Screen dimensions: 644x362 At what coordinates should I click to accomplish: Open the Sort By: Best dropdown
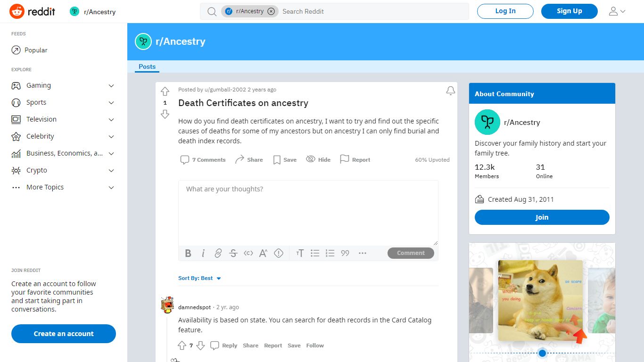(x=200, y=278)
